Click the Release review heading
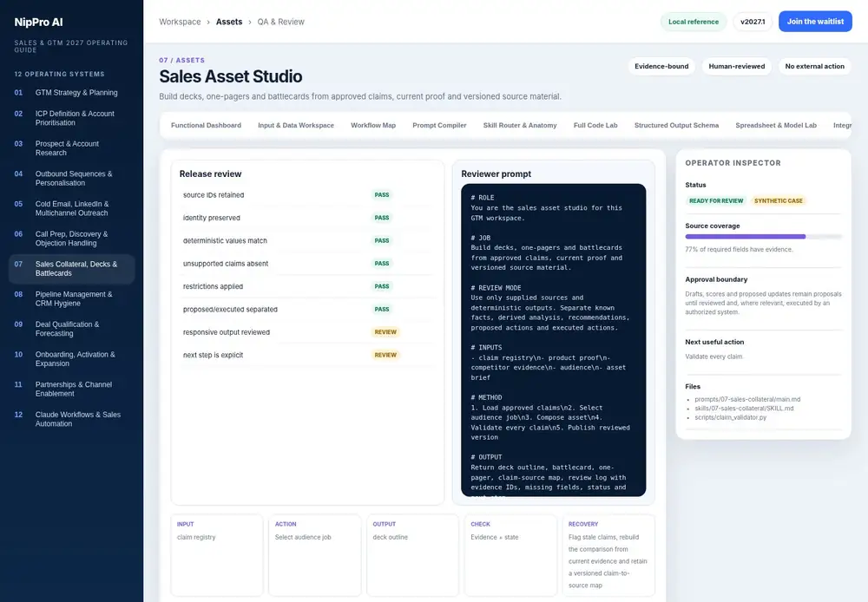868x602 pixels. [x=210, y=173]
